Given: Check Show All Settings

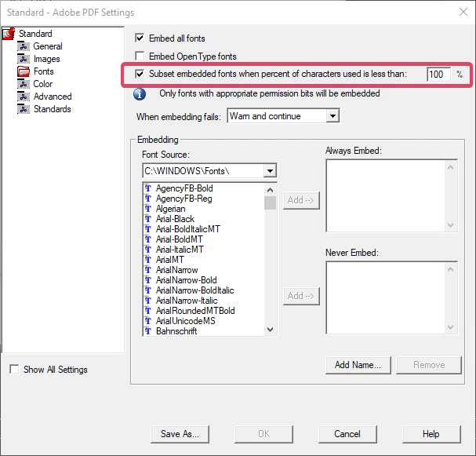Looking at the screenshot, I should (14, 370).
